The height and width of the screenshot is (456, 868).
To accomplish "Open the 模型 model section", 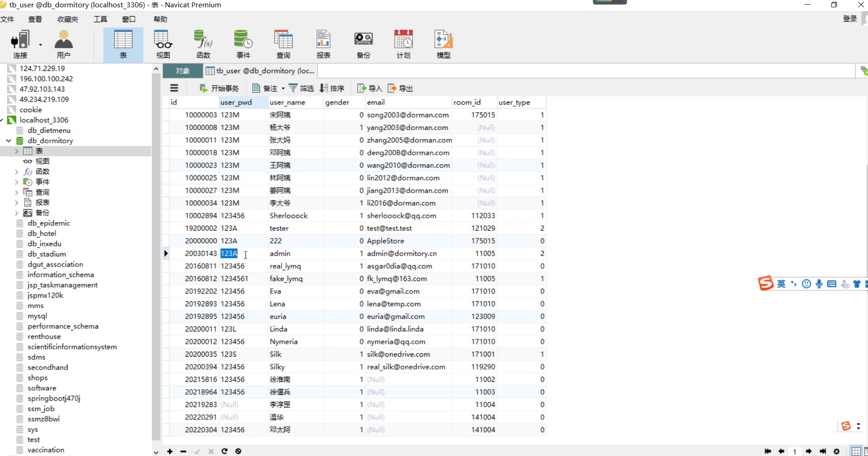I will (444, 44).
